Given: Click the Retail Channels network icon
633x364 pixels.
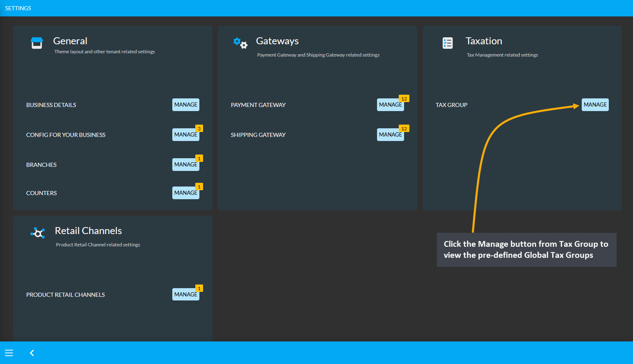Looking at the screenshot, I should coord(38,233).
